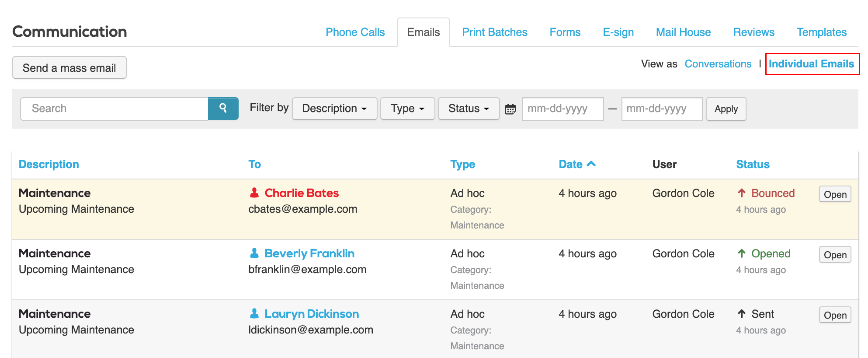Go to the Templates tab
This screenshot has width=868, height=358.
point(821,32)
